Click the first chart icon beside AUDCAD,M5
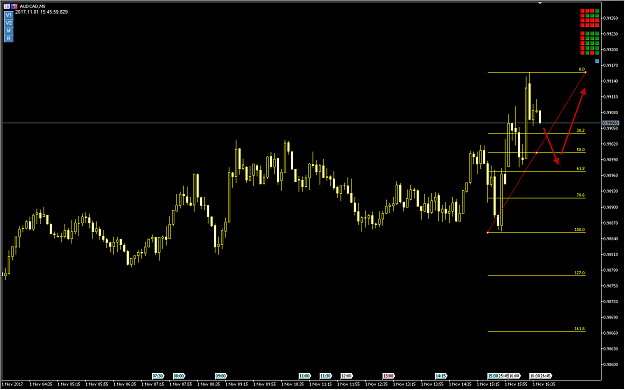The width and height of the screenshot is (625, 390). tap(7, 6)
